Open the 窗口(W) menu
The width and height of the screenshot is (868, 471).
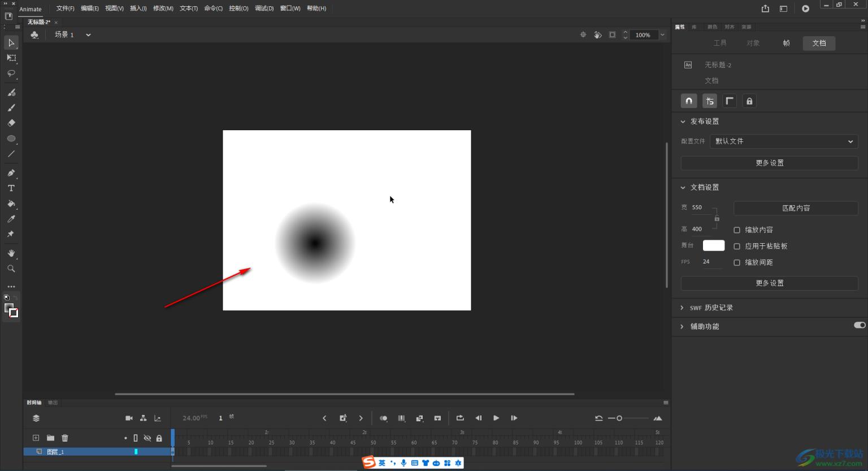[x=290, y=8]
